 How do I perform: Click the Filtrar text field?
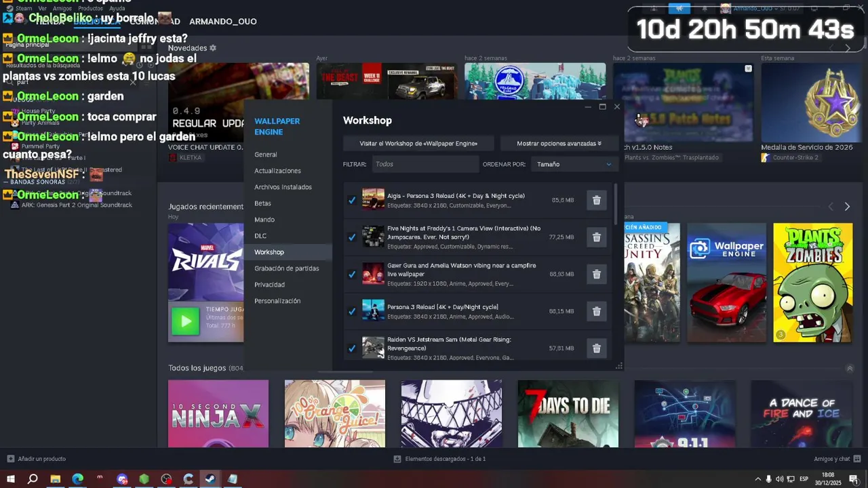click(x=425, y=164)
